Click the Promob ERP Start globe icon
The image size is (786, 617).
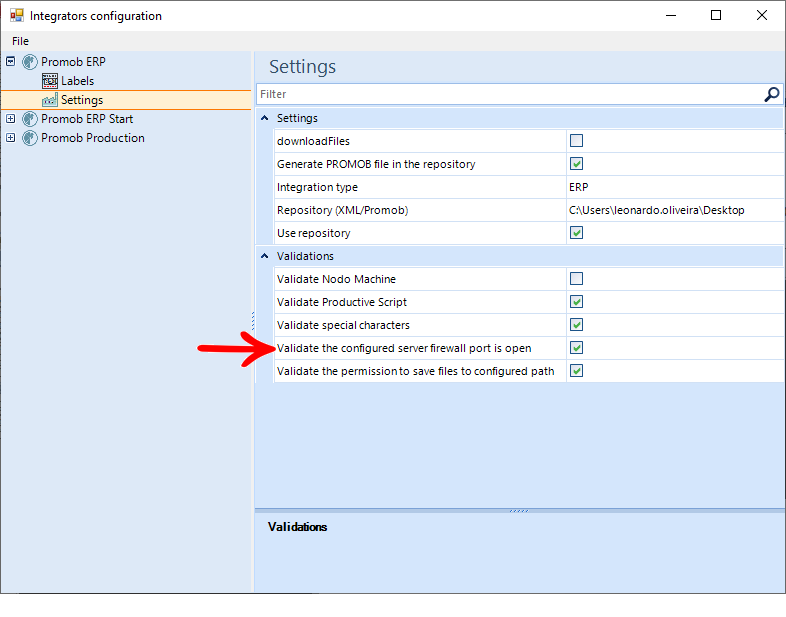click(x=30, y=119)
